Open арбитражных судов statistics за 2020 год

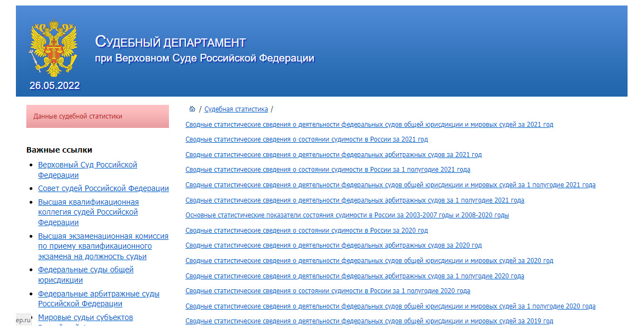click(x=333, y=245)
